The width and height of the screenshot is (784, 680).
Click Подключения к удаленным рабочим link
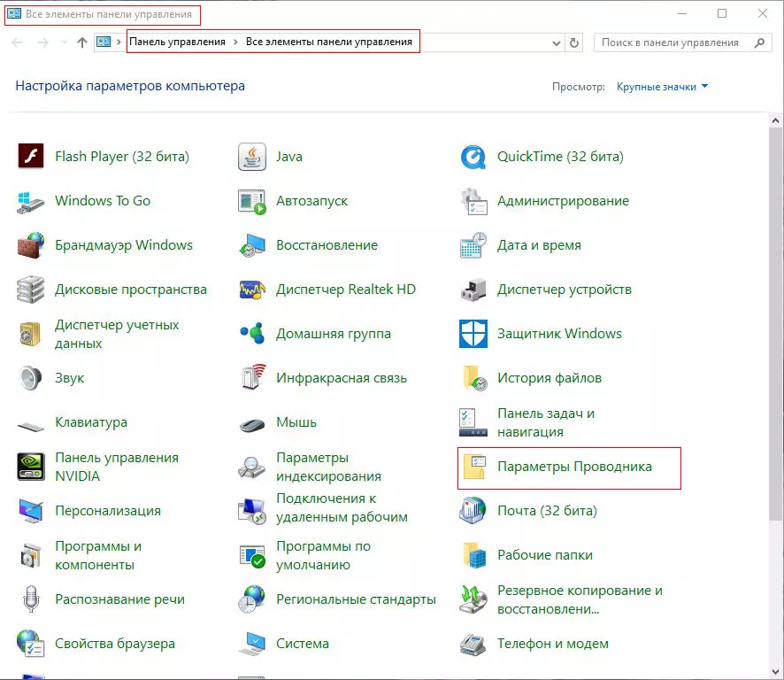click(342, 507)
